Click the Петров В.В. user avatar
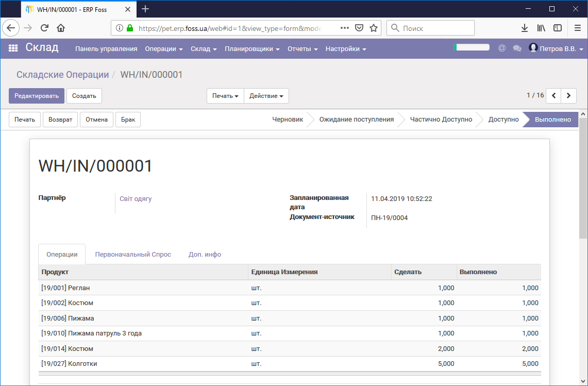This screenshot has height=386, width=588. coord(533,47)
